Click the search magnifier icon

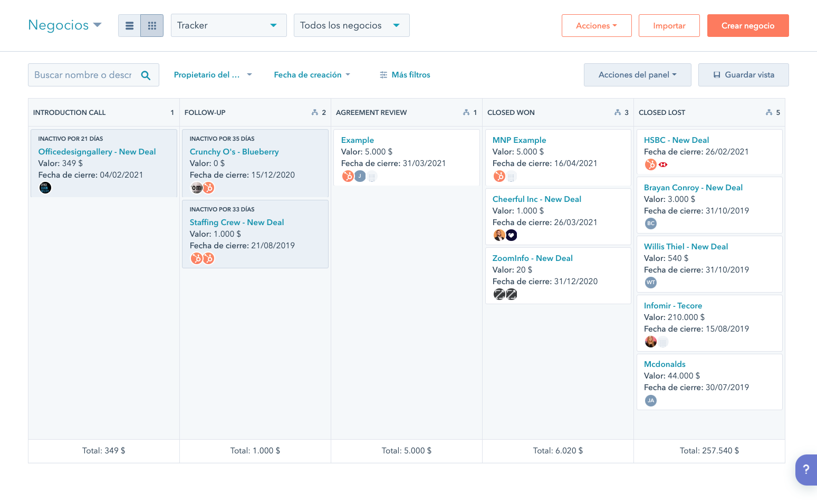tap(146, 75)
